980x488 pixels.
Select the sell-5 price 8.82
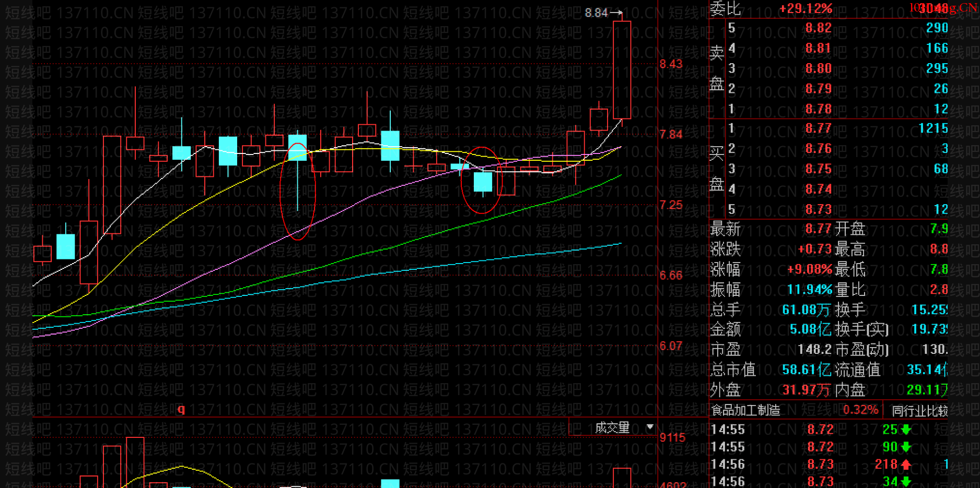click(x=818, y=28)
